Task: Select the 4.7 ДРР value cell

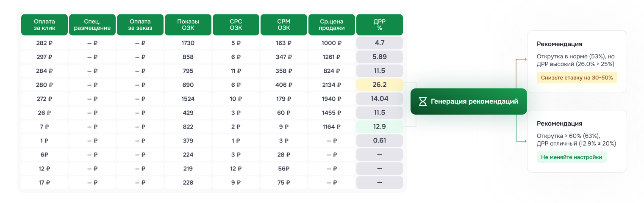Action: tap(380, 43)
